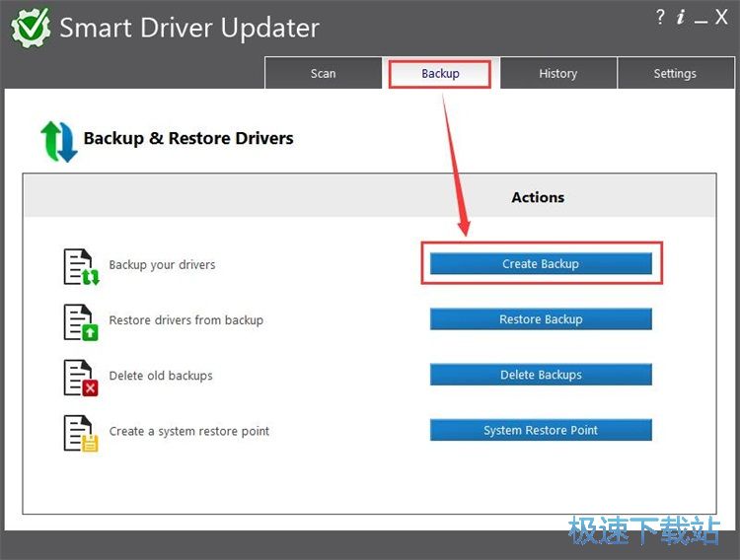The height and width of the screenshot is (560, 740).
Task: Select the Backup tab
Action: [440, 74]
